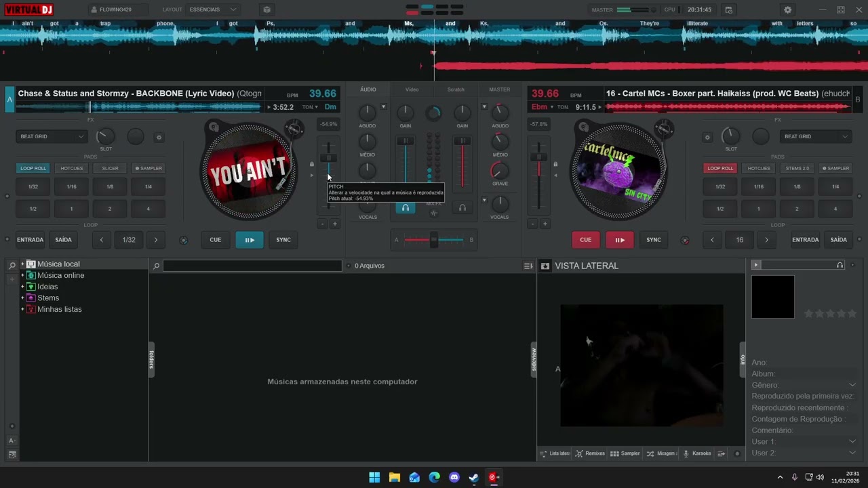
Task: Open Remixes in sideview bar
Action: pos(590,453)
